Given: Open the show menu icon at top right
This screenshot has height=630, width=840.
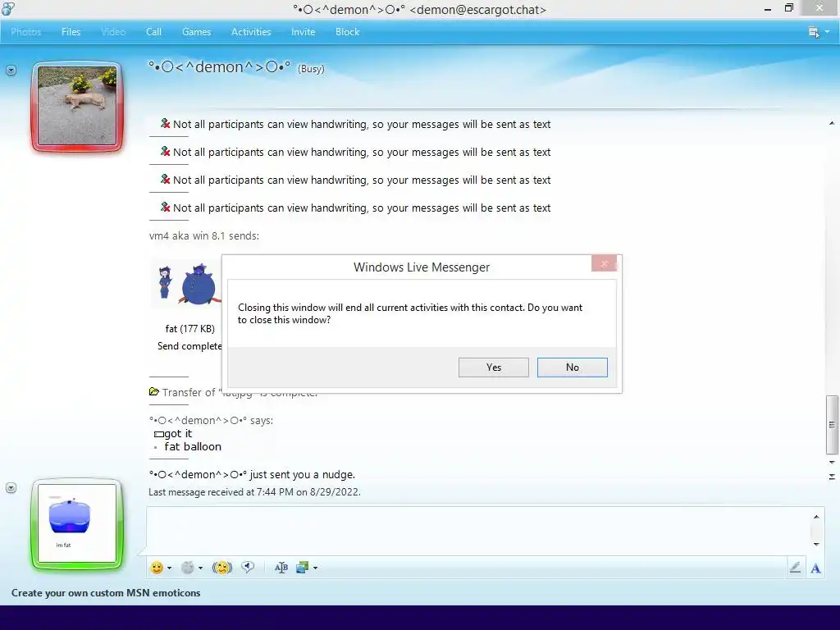Looking at the screenshot, I should click(814, 32).
